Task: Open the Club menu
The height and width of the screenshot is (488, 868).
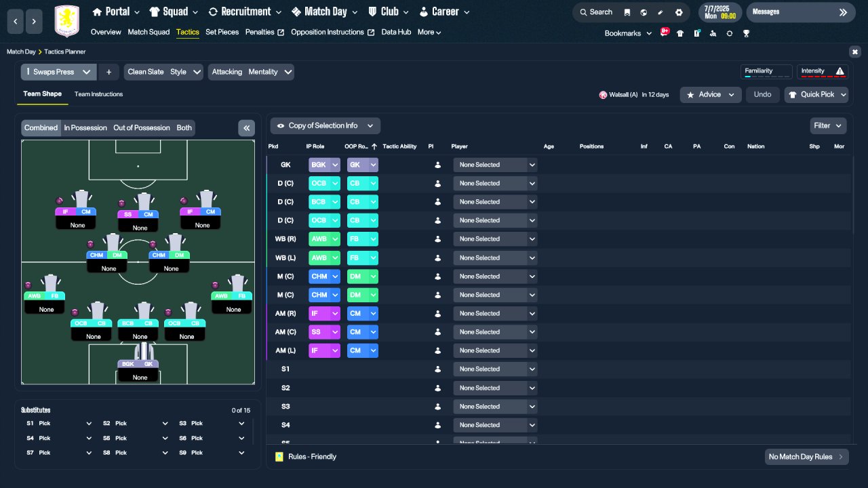Action: (389, 12)
